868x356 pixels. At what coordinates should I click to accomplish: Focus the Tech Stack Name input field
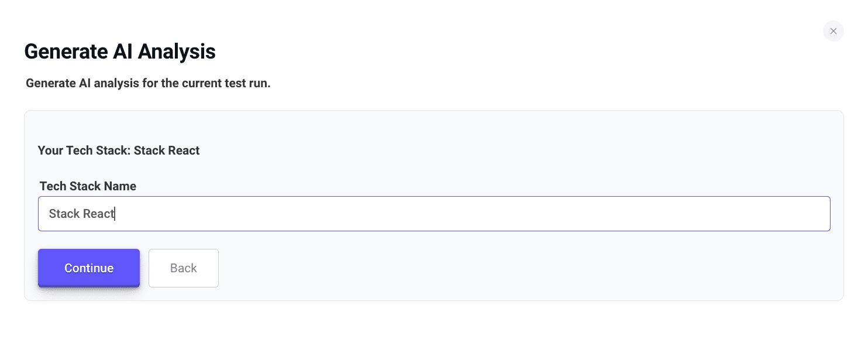coord(434,214)
